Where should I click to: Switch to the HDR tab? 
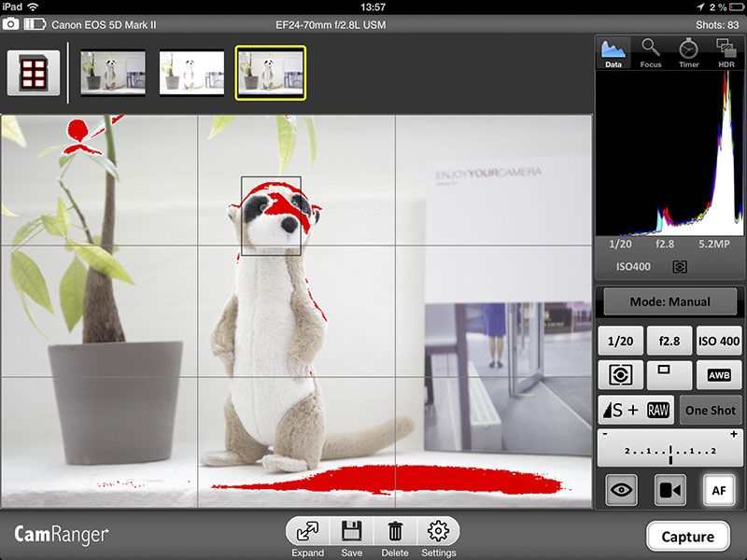[x=726, y=53]
